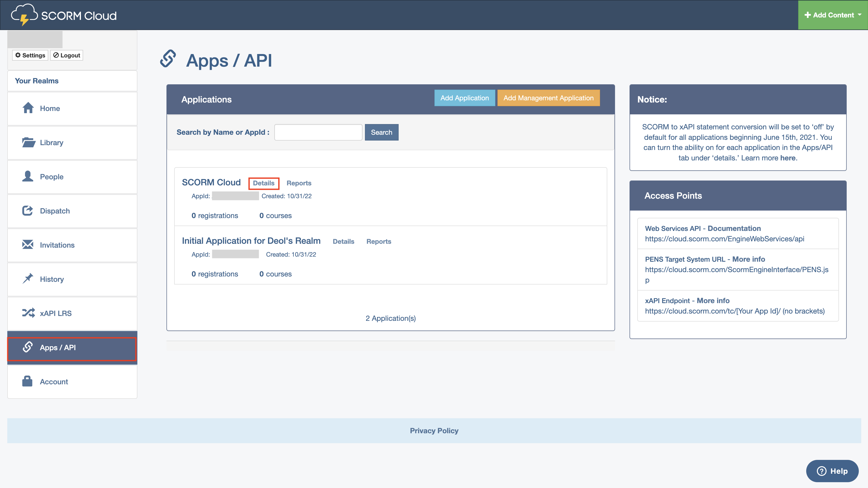Viewport: 868px width, 488px height.
Task: Click '0 registrations' under SCORM Cloud
Action: click(x=215, y=215)
